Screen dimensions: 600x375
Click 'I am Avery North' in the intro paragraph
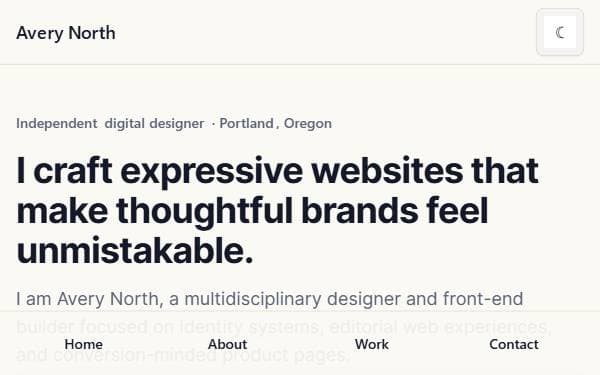click(x=87, y=299)
